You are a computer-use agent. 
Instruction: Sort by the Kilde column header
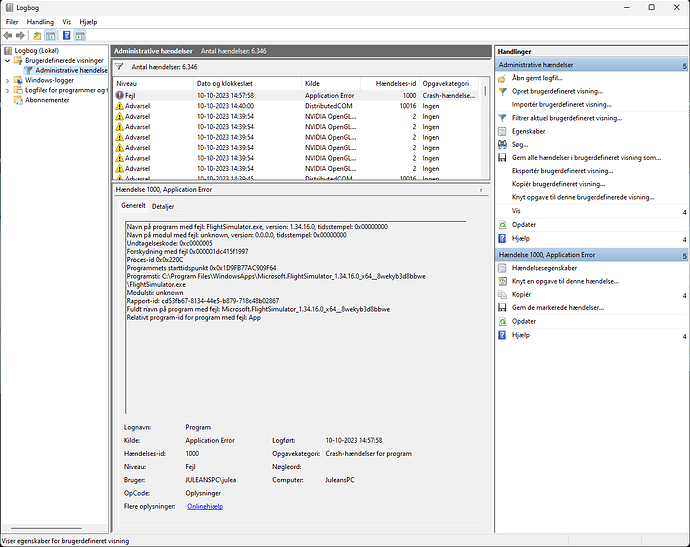pos(331,83)
